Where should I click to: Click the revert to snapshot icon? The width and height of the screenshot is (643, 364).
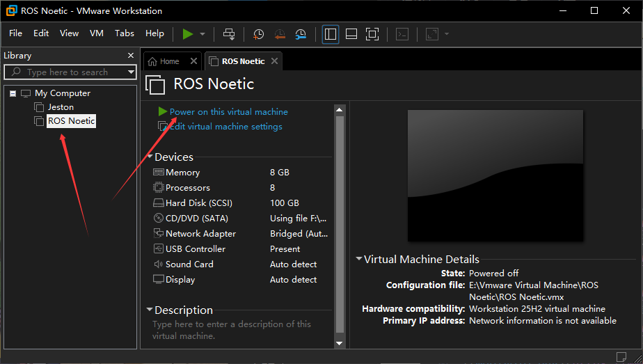pyautogui.click(x=280, y=34)
